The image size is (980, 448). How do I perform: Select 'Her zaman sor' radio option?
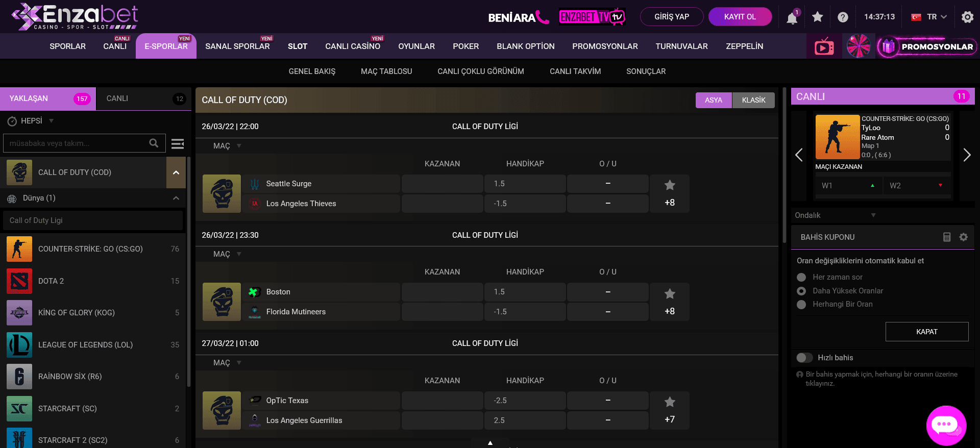(801, 277)
